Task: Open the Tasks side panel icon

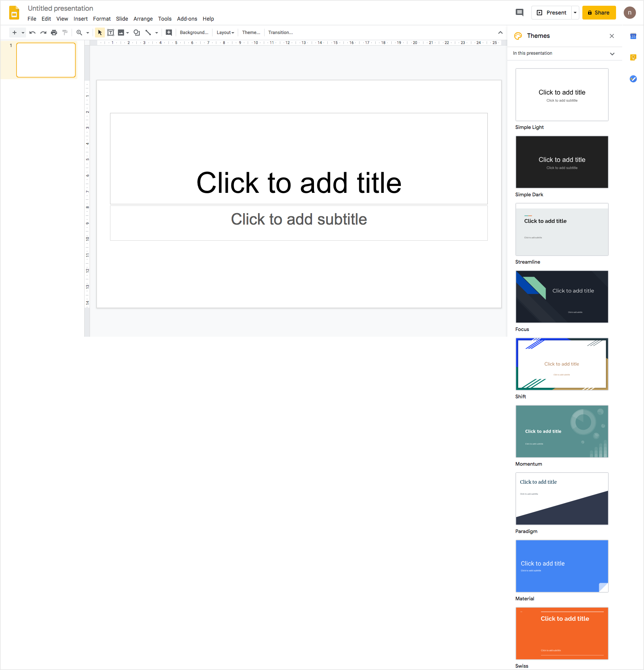Action: pyautogui.click(x=633, y=79)
